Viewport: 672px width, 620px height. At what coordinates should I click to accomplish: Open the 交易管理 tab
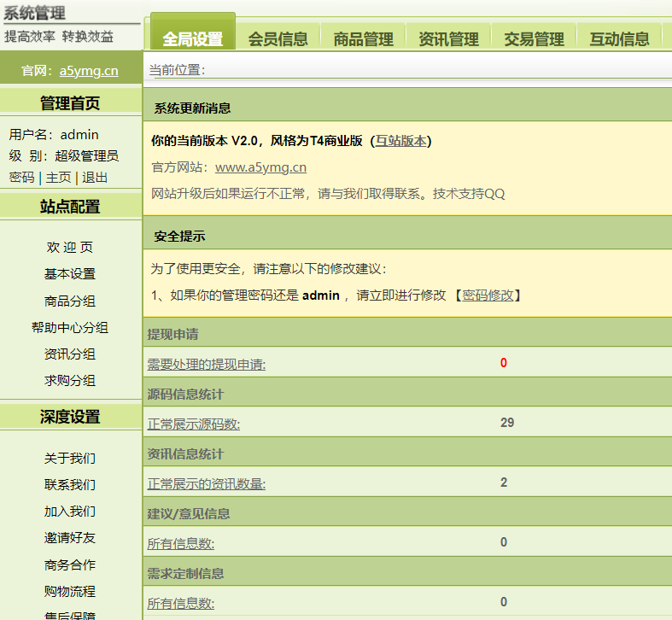coord(534,38)
